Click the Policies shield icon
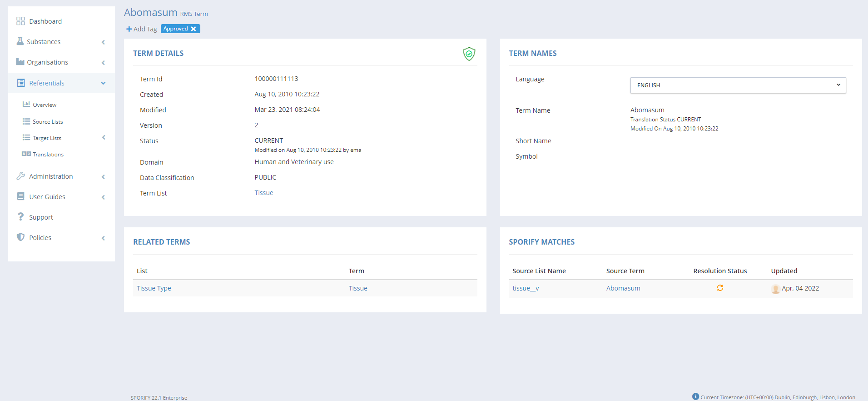Screen dimensions: 868x401 tap(20, 237)
